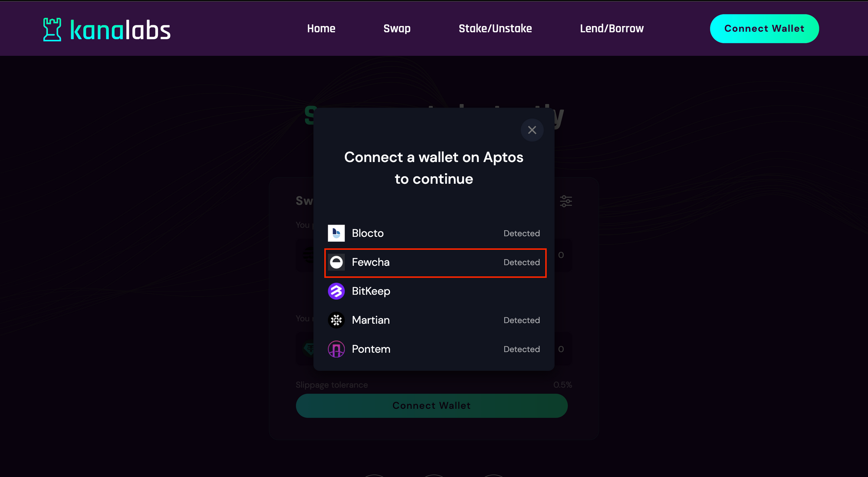This screenshot has height=477, width=868.
Task: Open the Lend/Borrow page
Action: [x=612, y=29]
